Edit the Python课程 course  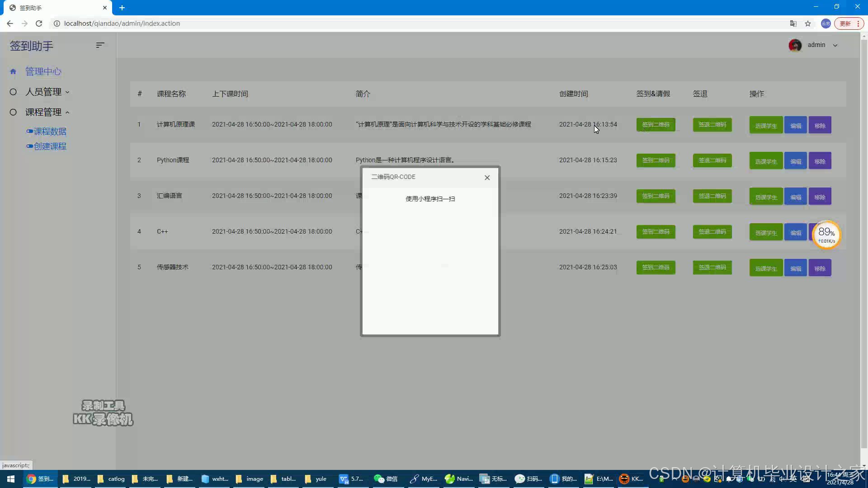[796, 161]
